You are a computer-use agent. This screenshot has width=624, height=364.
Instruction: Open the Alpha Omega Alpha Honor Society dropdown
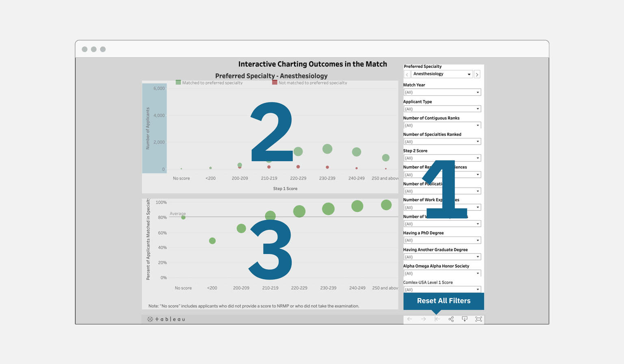click(x=442, y=273)
